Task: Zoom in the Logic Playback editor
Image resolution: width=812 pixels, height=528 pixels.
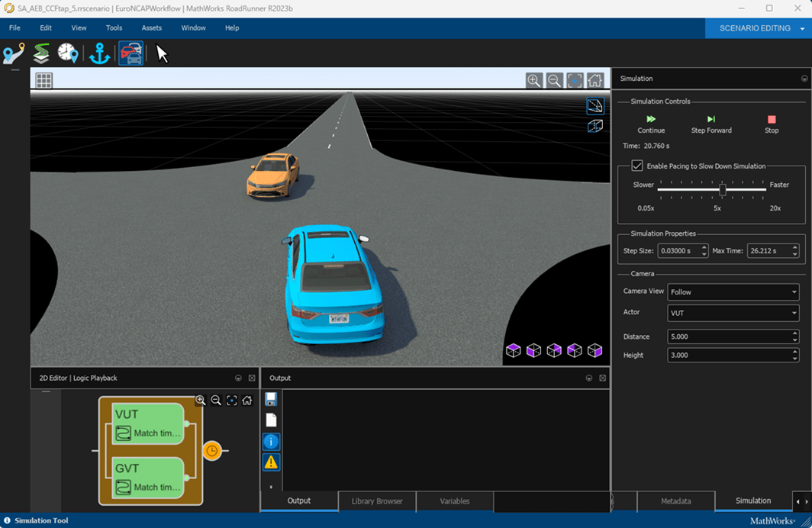Action: coord(201,400)
